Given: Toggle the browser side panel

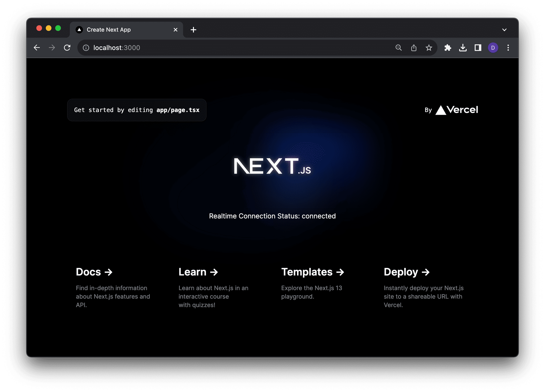Looking at the screenshot, I should [x=478, y=48].
